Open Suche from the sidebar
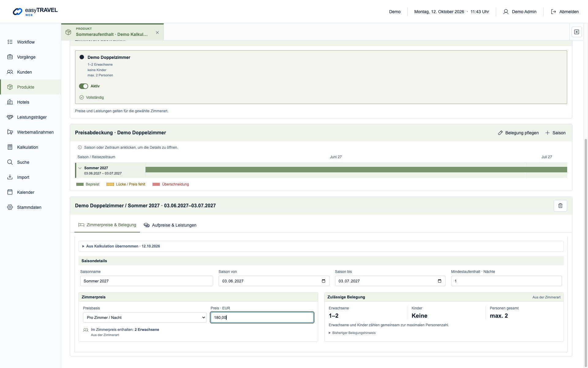This screenshot has width=588, height=368. point(30,162)
